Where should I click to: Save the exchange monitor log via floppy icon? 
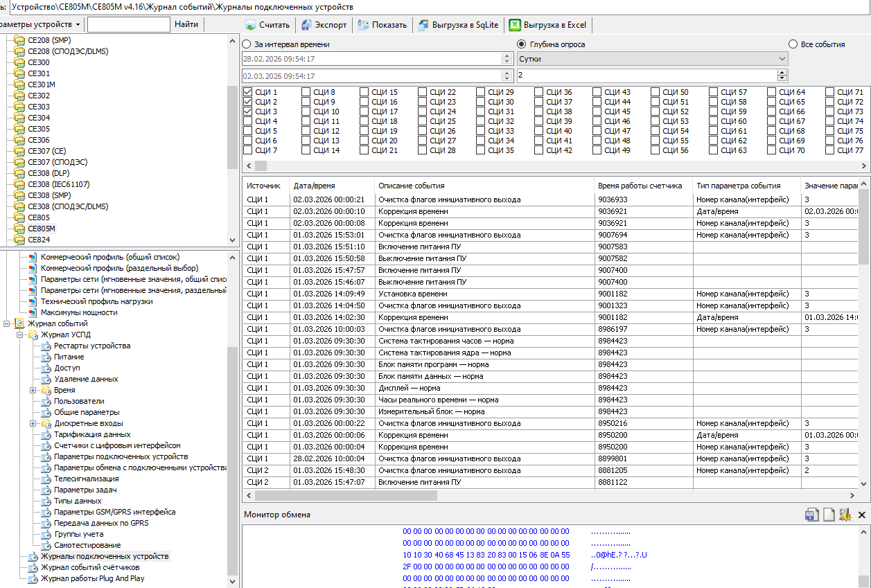click(x=811, y=515)
